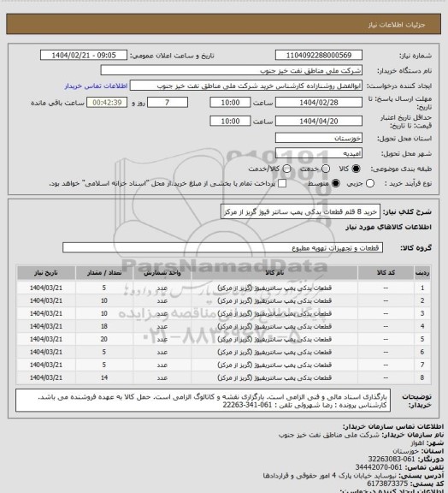448x493 pixels.
Task: Select the خدمت radio button
Action: tap(326, 169)
